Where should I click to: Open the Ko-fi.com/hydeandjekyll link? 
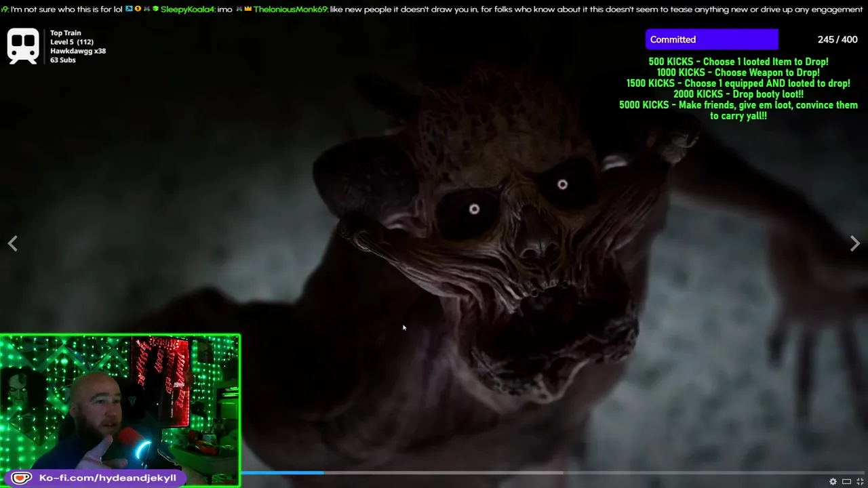tap(107, 478)
